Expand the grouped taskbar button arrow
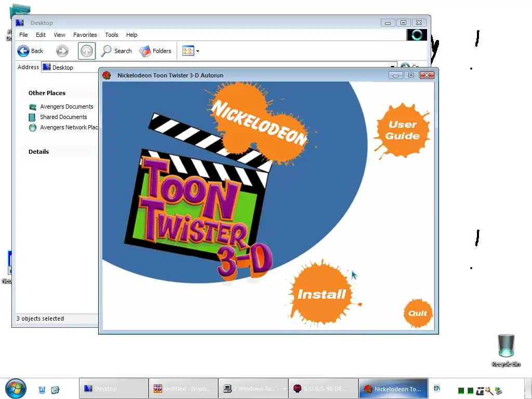The image size is (532, 399). point(284,389)
